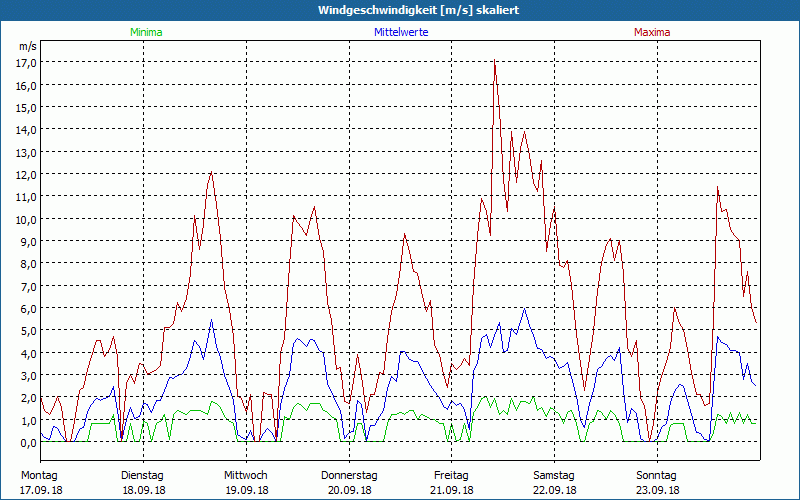Click the Sonntag day label
This screenshot has height=500, width=800.
656,476
